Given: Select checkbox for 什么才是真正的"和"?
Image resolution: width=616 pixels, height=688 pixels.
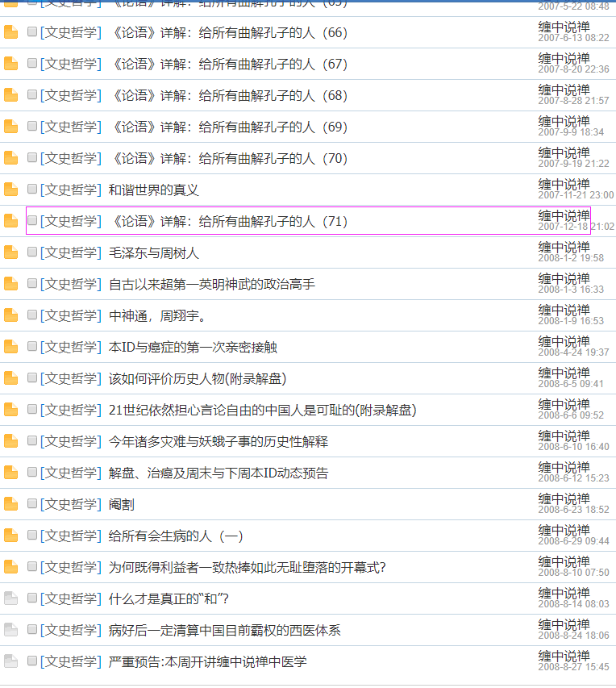Looking at the screenshot, I should pos(32,598).
